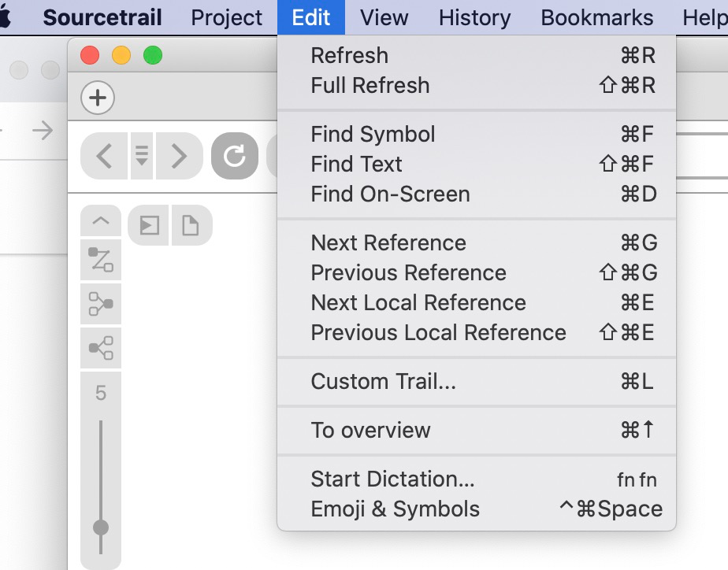Screen dimensions: 728x570
Task: Collapse the trail controls with the chevron
Action: click(101, 221)
